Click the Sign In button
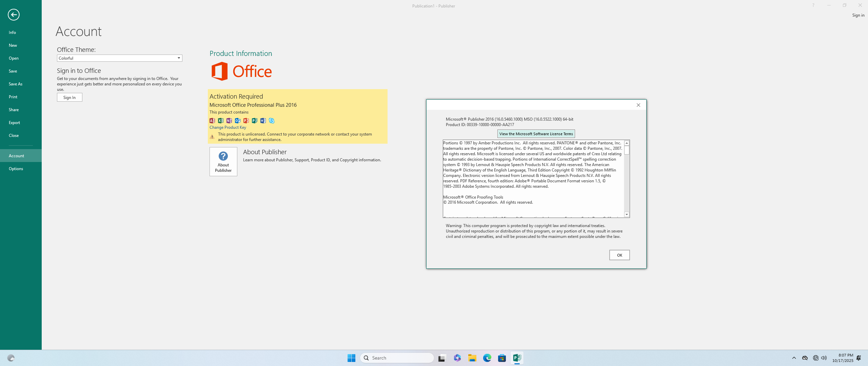The height and width of the screenshot is (366, 868). tap(70, 98)
